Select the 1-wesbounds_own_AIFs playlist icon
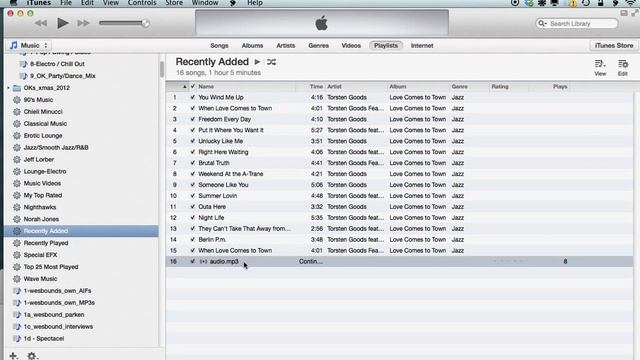Viewport: 640px width, 360px height. [x=17, y=291]
